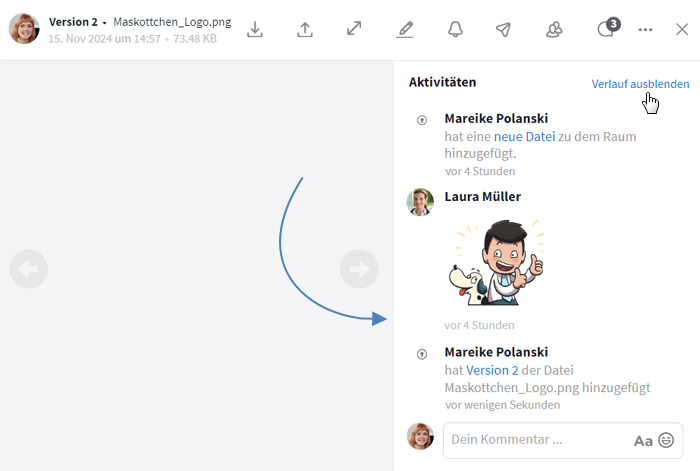Click Mareike Polanski's avatar in the header

24,29
